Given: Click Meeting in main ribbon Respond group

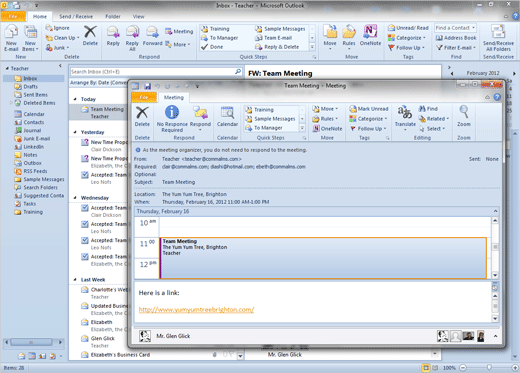Looking at the screenshot, I should tap(179, 31).
